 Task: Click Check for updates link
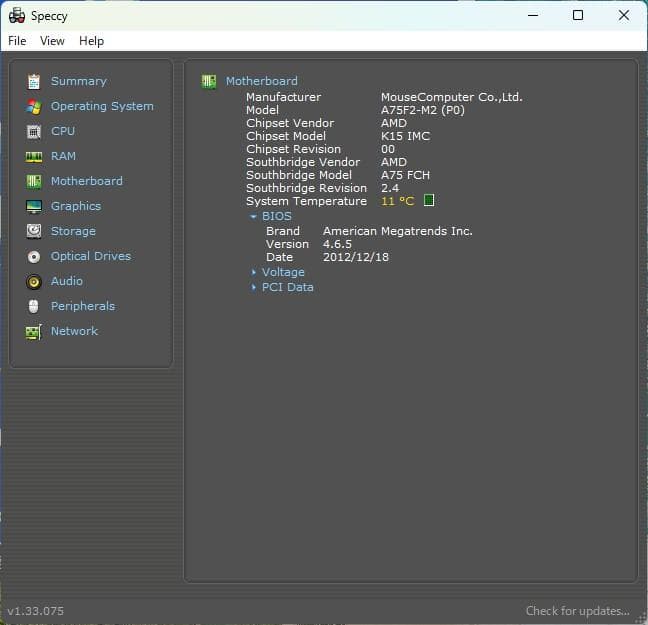(577, 611)
